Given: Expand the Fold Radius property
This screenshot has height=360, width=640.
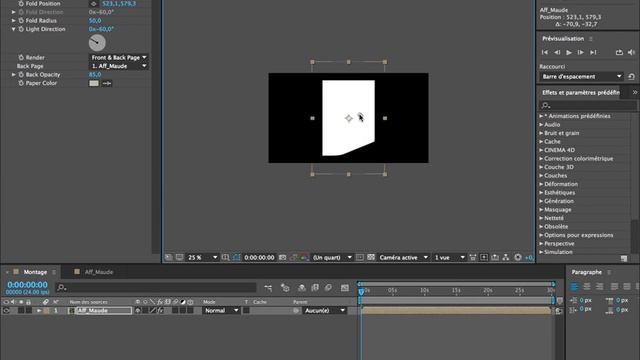Looking at the screenshot, I should point(13,20).
